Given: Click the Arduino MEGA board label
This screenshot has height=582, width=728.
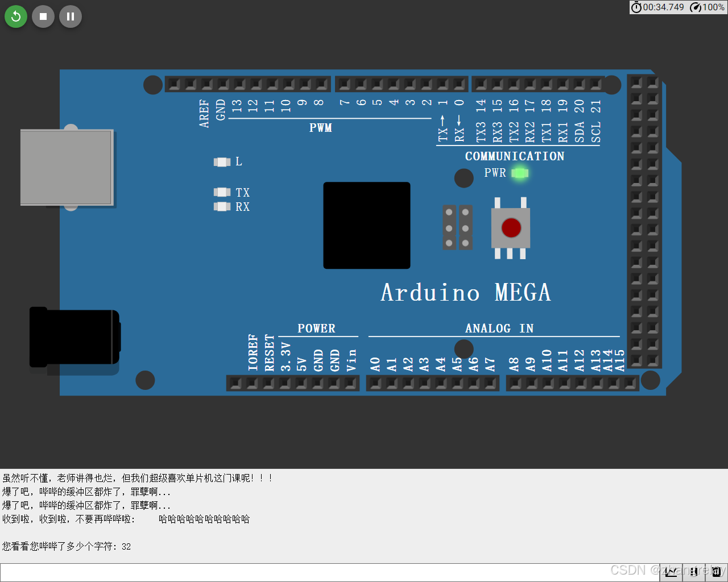Looking at the screenshot, I should tap(466, 293).
